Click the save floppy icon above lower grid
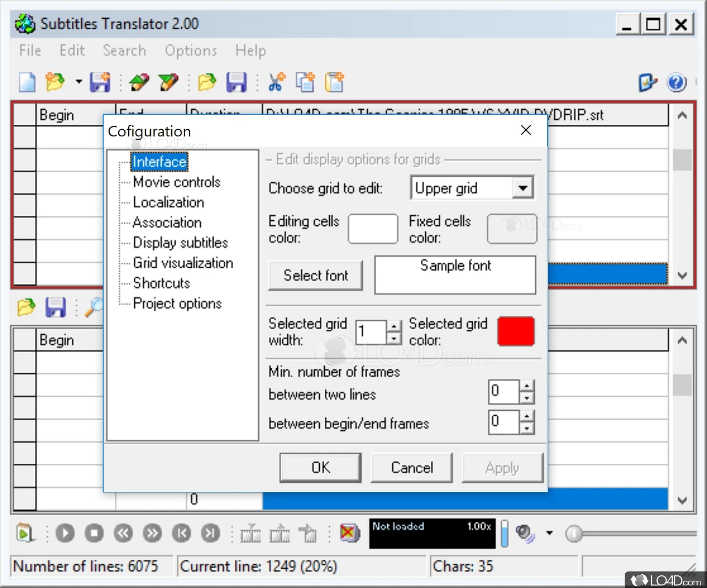This screenshot has width=707, height=588. [55, 307]
